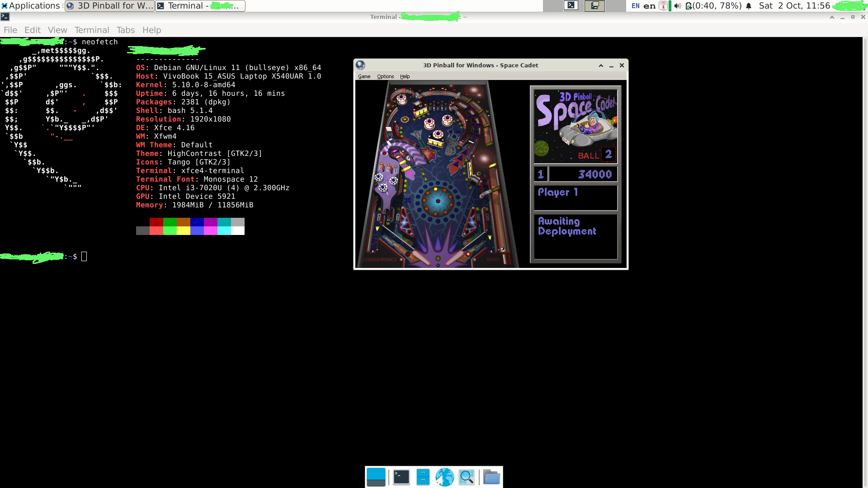
Task: Open the Web Browser globe icon in dock
Action: tap(444, 477)
